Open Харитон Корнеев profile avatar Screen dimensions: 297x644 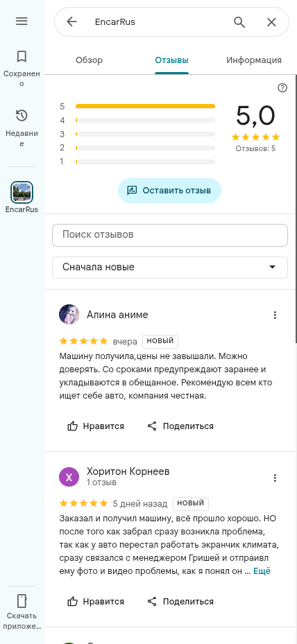[x=69, y=477]
